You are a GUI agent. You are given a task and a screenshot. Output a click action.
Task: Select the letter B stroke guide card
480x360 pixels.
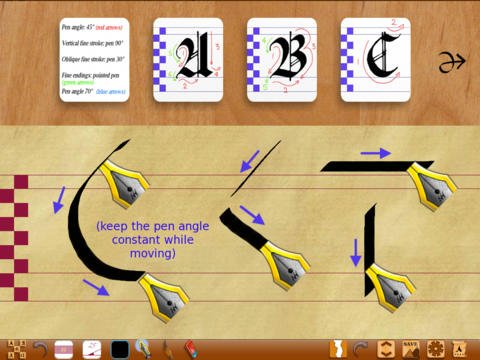(x=282, y=60)
